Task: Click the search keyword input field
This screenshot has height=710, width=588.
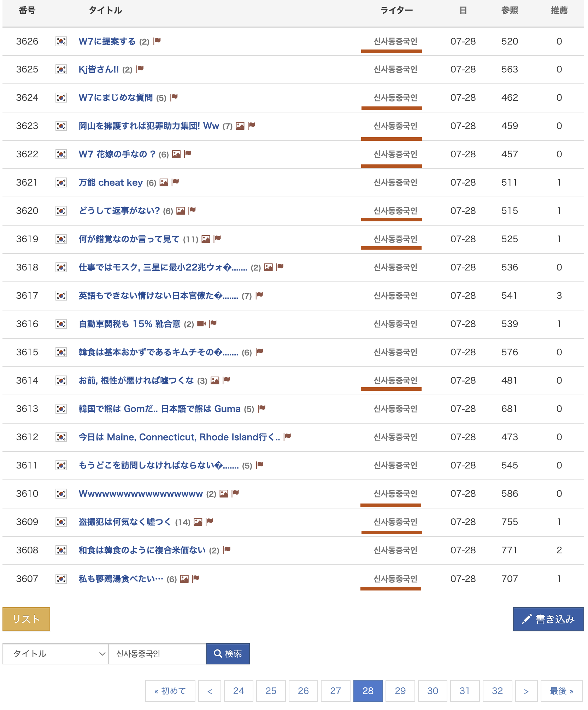Action: pos(157,654)
